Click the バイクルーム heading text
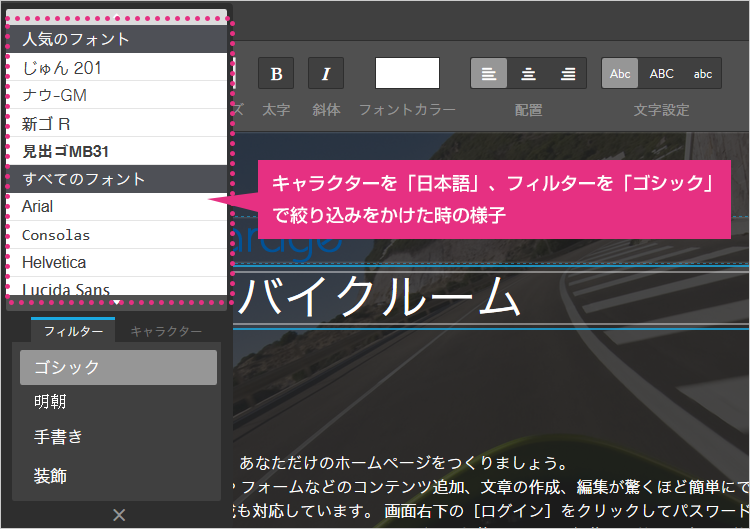Viewport: 750px width, 529px height. point(379,297)
